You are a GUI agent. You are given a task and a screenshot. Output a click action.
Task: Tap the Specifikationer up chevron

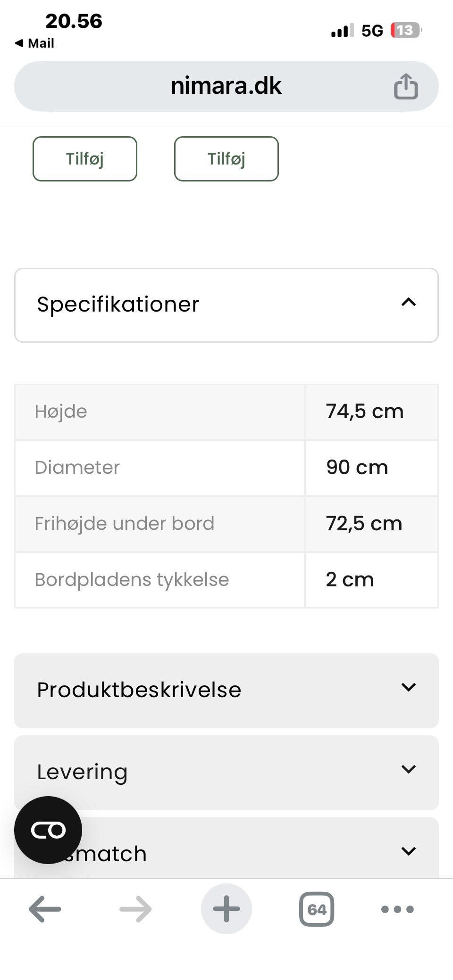pos(409,302)
